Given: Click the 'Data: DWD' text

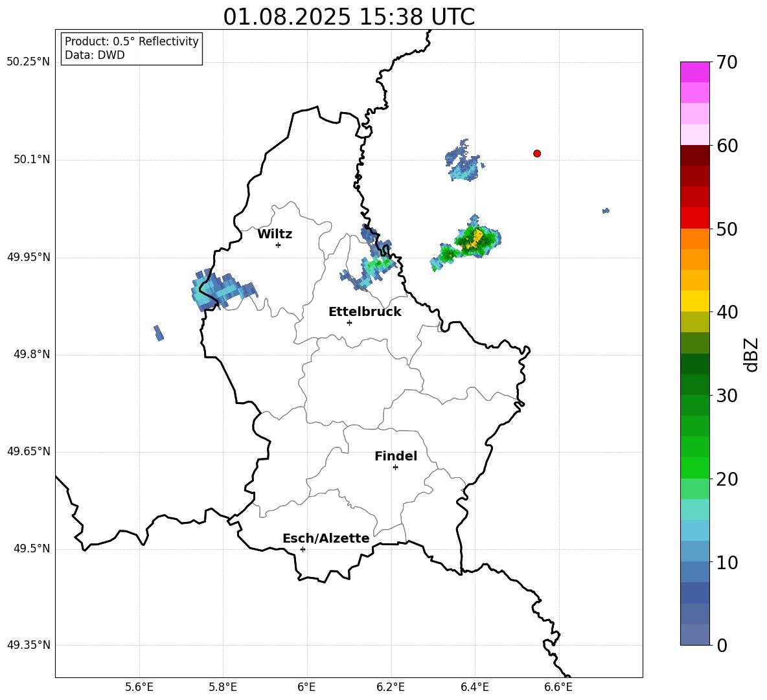Looking at the screenshot, I should [95, 55].
